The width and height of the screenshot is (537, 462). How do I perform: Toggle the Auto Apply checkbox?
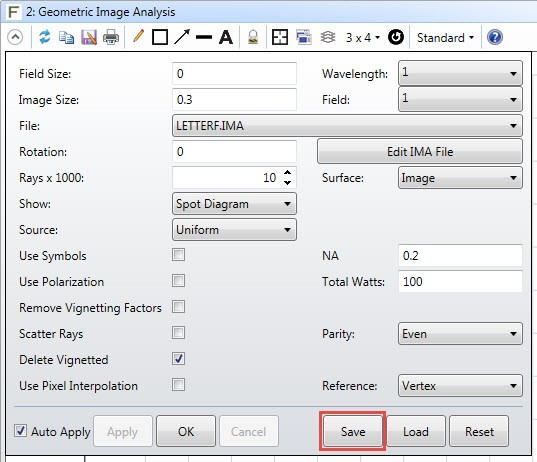coord(20,430)
